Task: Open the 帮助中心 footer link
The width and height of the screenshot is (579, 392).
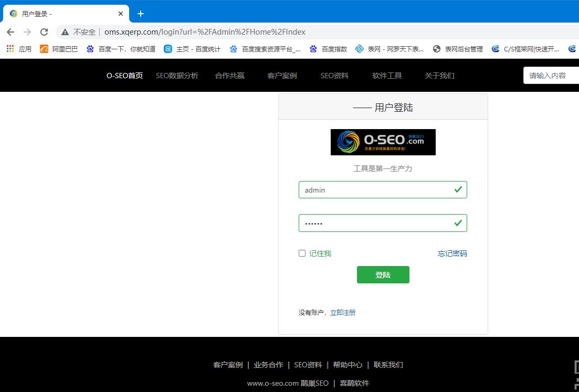Action: [348, 364]
